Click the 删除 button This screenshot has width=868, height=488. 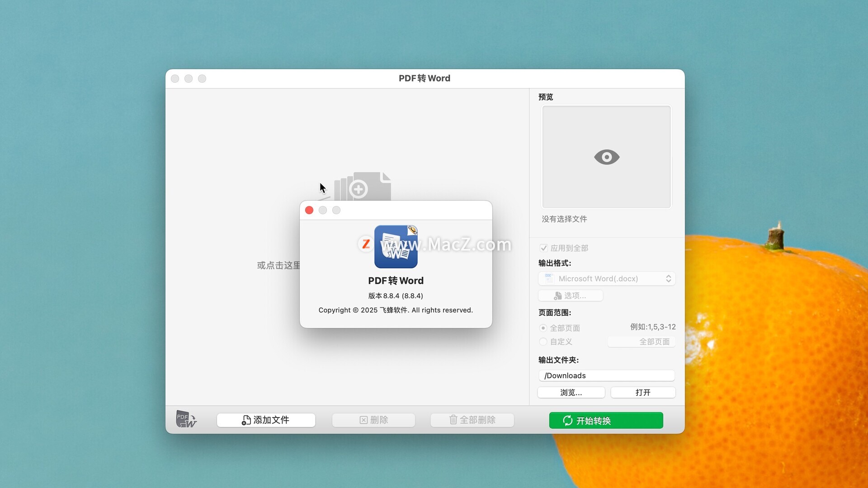(x=373, y=420)
